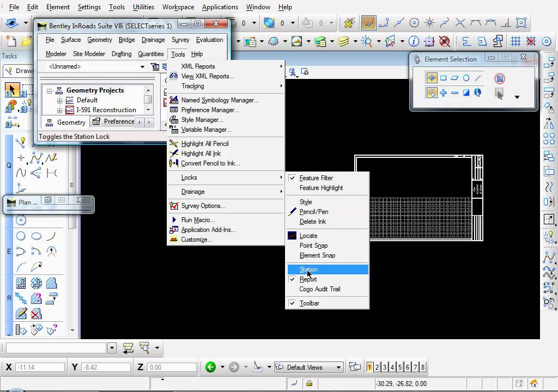Choose the Shape selection method
The image size is (558, 392).
454,78
